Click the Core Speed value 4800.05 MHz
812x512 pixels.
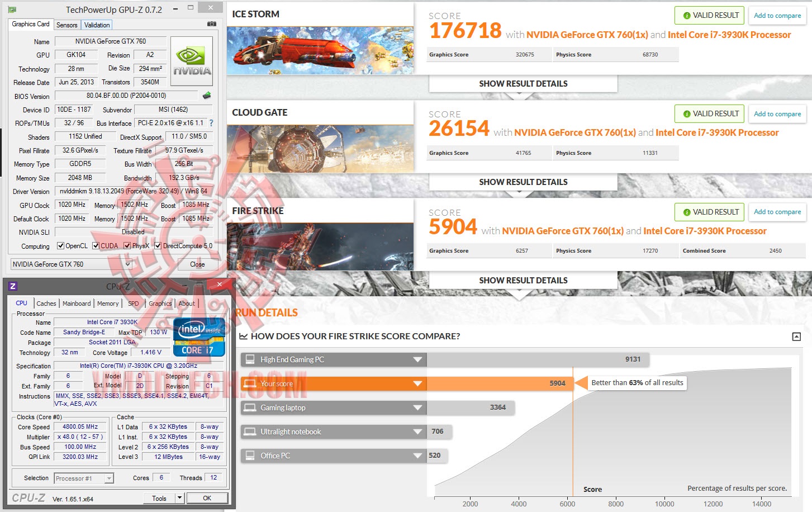point(80,427)
